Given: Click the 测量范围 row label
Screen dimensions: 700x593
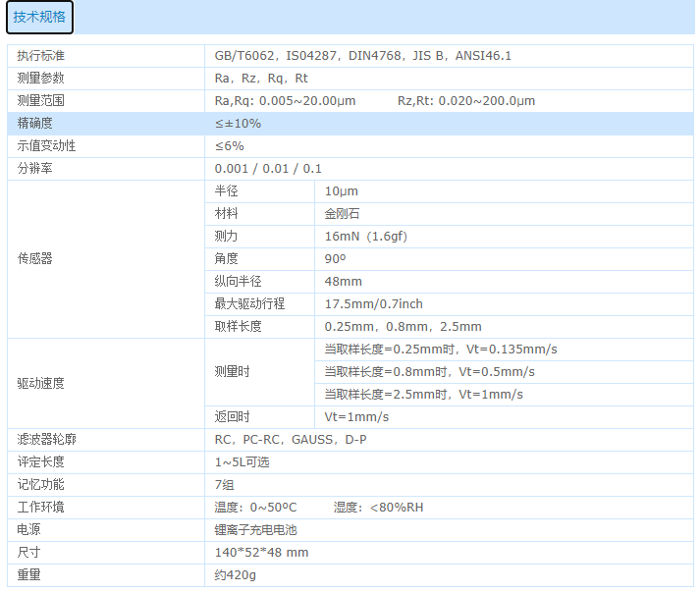Looking at the screenshot, I should pos(41,101).
